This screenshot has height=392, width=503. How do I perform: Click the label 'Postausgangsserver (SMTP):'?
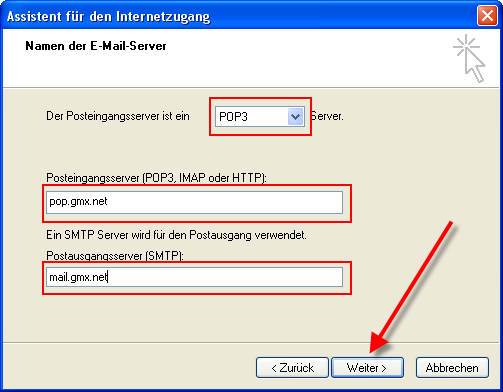coord(115,256)
